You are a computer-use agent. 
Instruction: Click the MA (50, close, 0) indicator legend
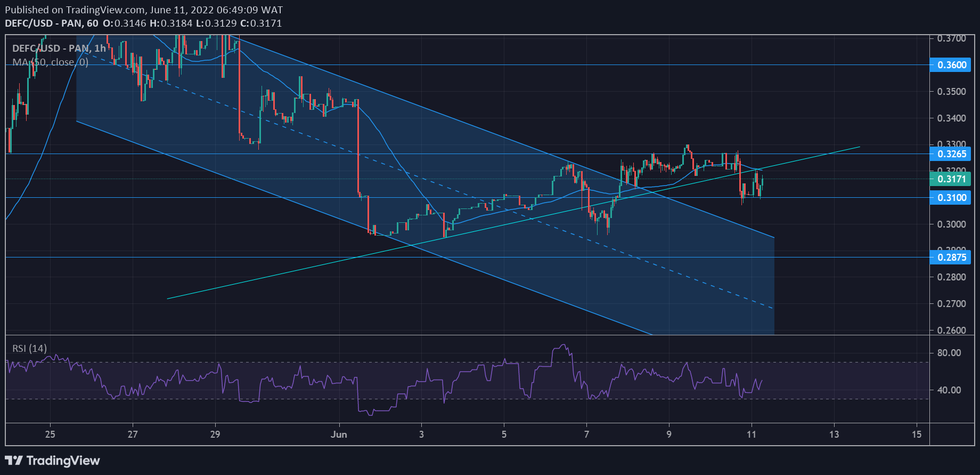pyautogui.click(x=51, y=62)
